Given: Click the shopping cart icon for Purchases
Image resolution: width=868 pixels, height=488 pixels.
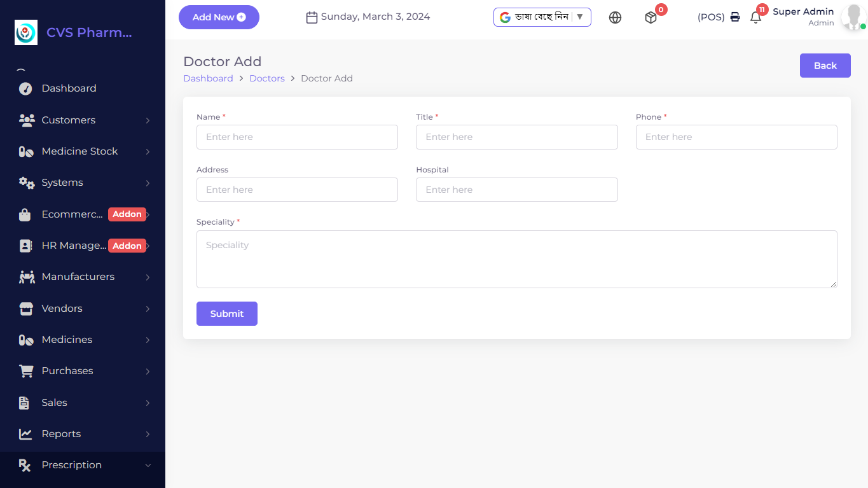Looking at the screenshot, I should [x=25, y=370].
